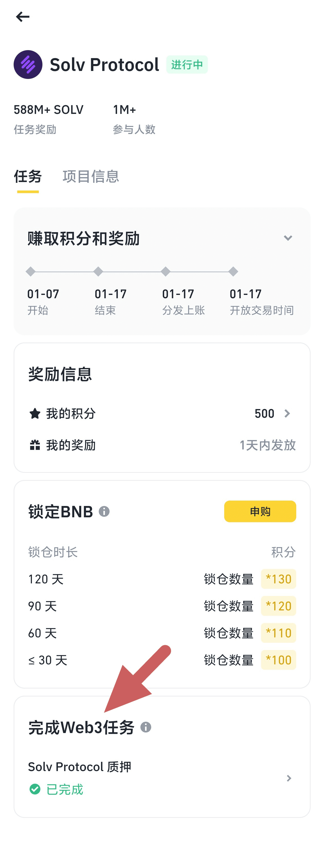This screenshot has height=868, width=324.
Task: Tap the 进行中 status badge
Action: pyautogui.click(x=187, y=64)
